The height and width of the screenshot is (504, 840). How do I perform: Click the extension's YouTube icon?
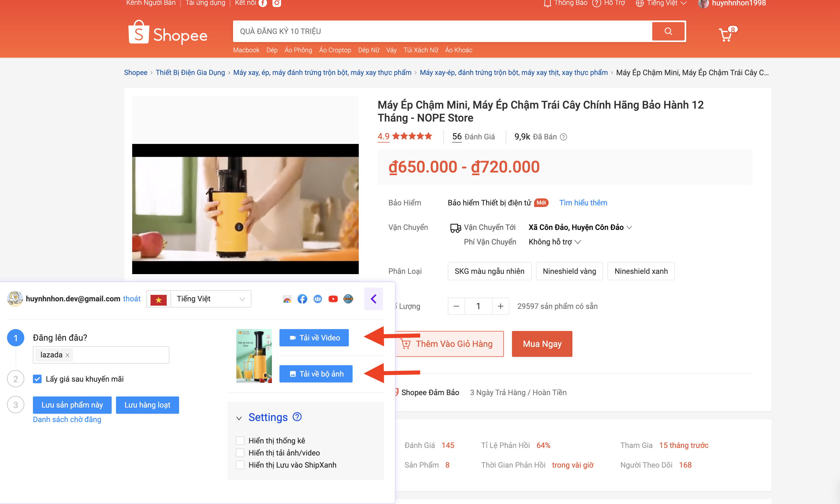(x=333, y=299)
